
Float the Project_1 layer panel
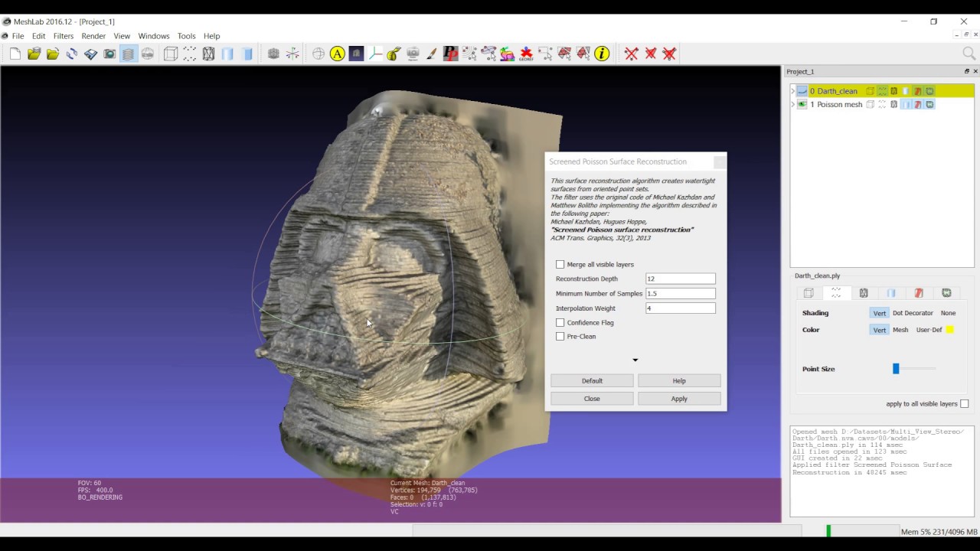click(966, 71)
